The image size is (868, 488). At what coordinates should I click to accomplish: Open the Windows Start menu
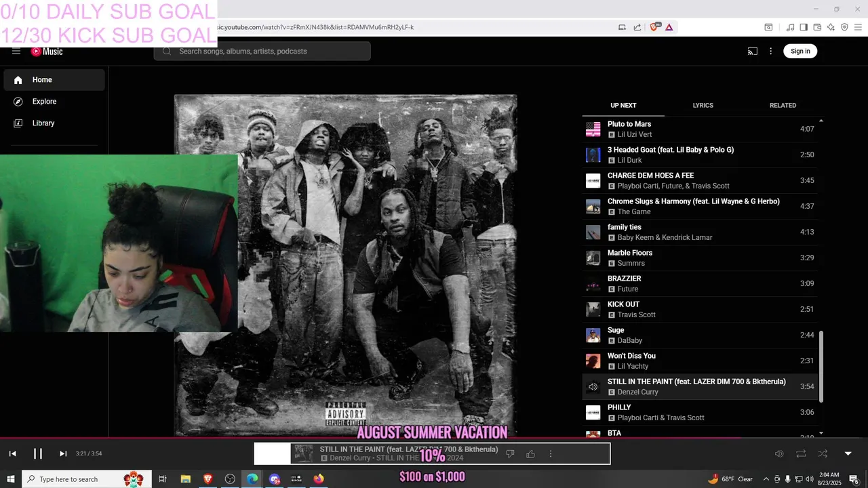pyautogui.click(x=10, y=479)
